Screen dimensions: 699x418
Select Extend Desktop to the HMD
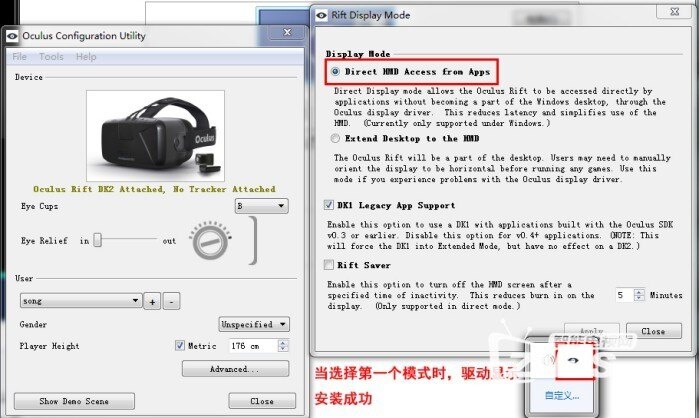(x=335, y=138)
